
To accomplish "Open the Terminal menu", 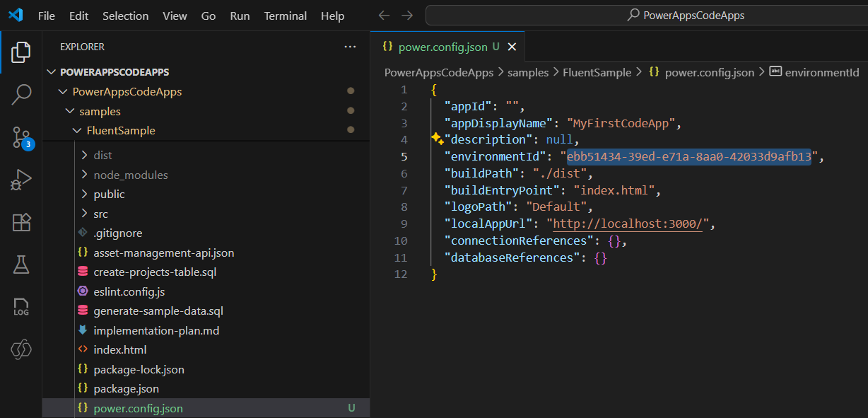I will pyautogui.click(x=285, y=16).
